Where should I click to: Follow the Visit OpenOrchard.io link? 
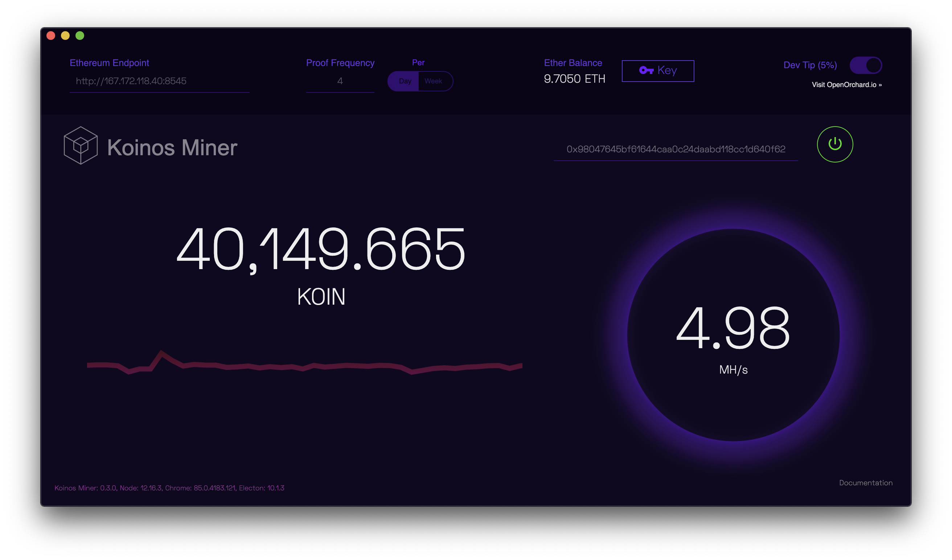click(x=846, y=85)
